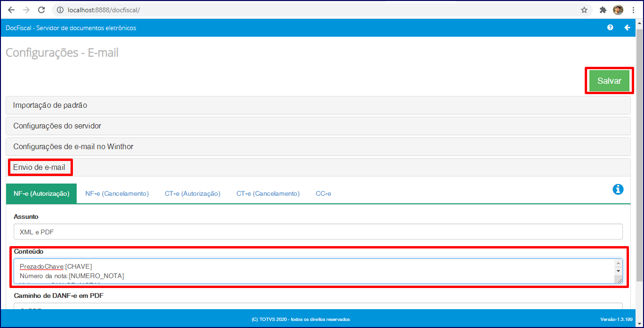This screenshot has width=644, height=328.
Task: Expand Importação de padrão section
Action: (318, 105)
